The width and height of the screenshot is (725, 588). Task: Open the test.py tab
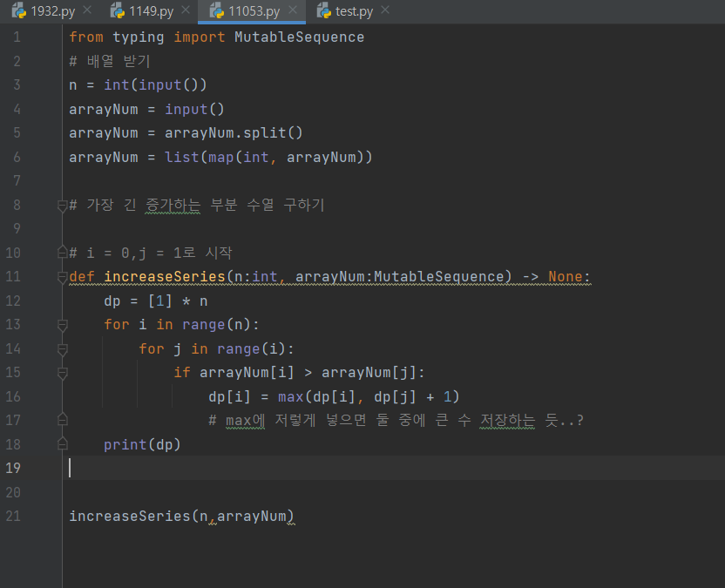[354, 11]
